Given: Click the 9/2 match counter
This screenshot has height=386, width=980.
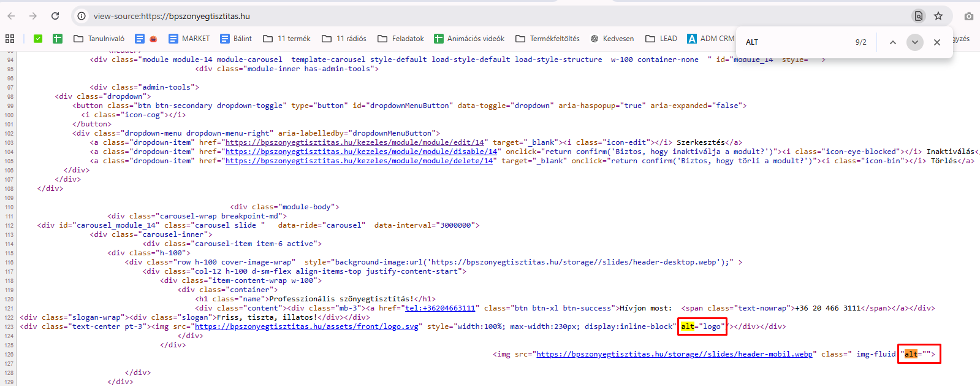Looking at the screenshot, I should 861,42.
